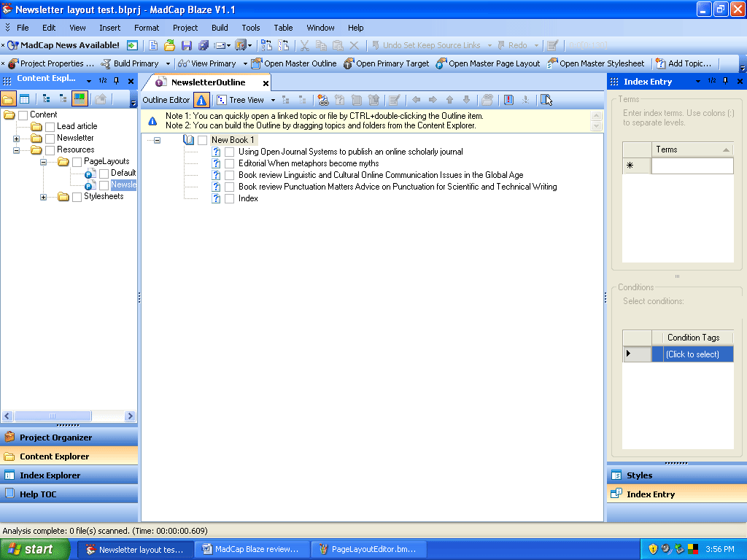
Task: Check box for the Index outline item
Action: (230, 198)
